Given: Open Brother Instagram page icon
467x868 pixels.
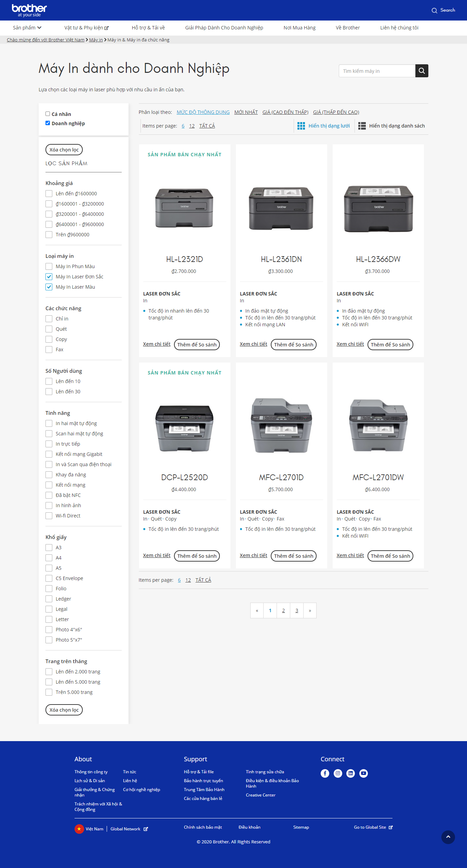Looking at the screenshot, I should pos(338,773).
